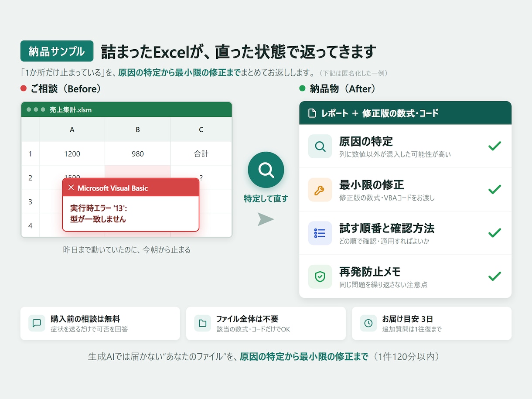The image size is (532, 399).
Task: Click 列に数値以外が混入した可能性が高い description
Action: (395, 154)
